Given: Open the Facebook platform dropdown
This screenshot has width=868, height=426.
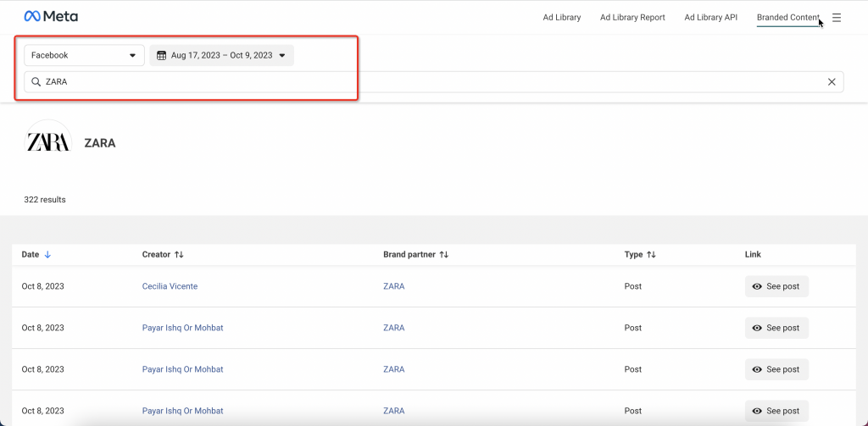Looking at the screenshot, I should [84, 56].
